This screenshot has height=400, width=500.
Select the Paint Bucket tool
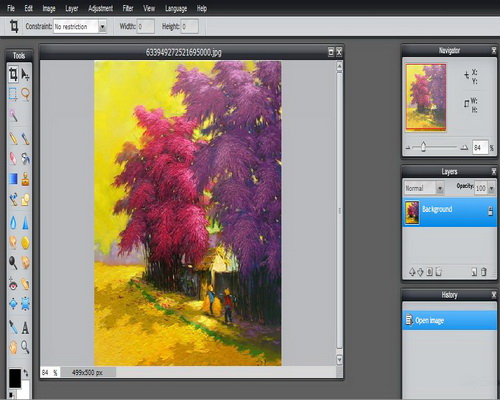pos(25,159)
